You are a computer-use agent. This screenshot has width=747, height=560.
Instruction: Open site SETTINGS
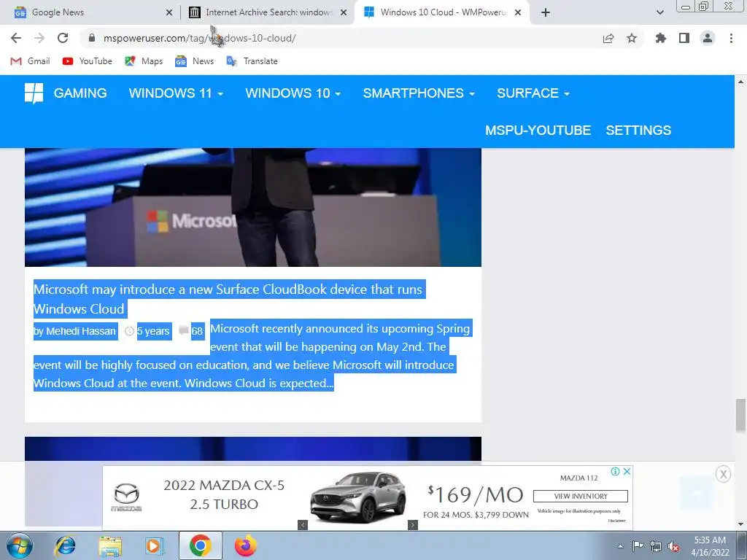point(638,130)
